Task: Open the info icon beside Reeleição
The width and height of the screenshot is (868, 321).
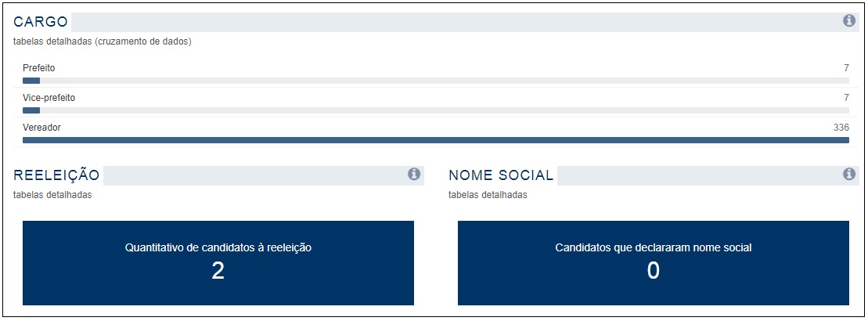Action: click(413, 175)
